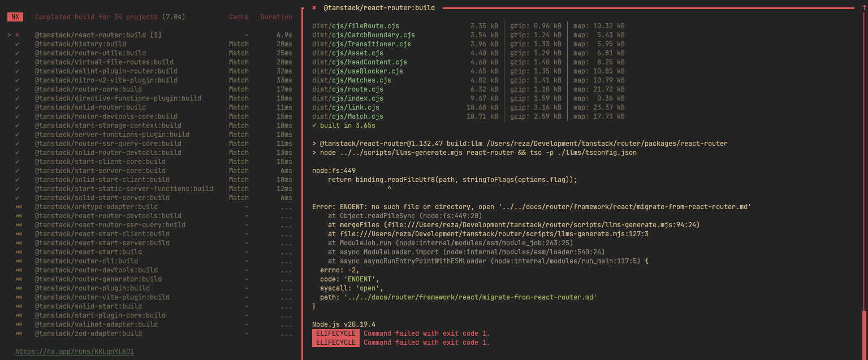This screenshot has height=360, width=868.
Task: Click the output pane scrollbar thumb
Action: [x=864, y=335]
